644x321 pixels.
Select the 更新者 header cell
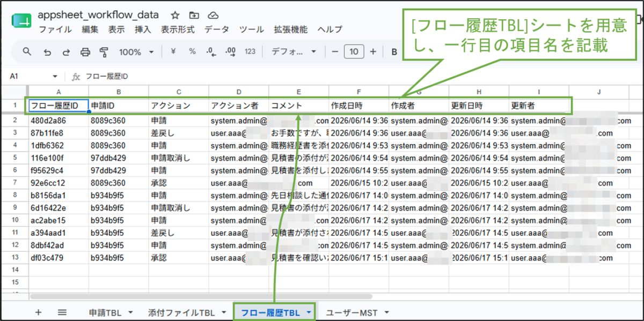(x=539, y=106)
